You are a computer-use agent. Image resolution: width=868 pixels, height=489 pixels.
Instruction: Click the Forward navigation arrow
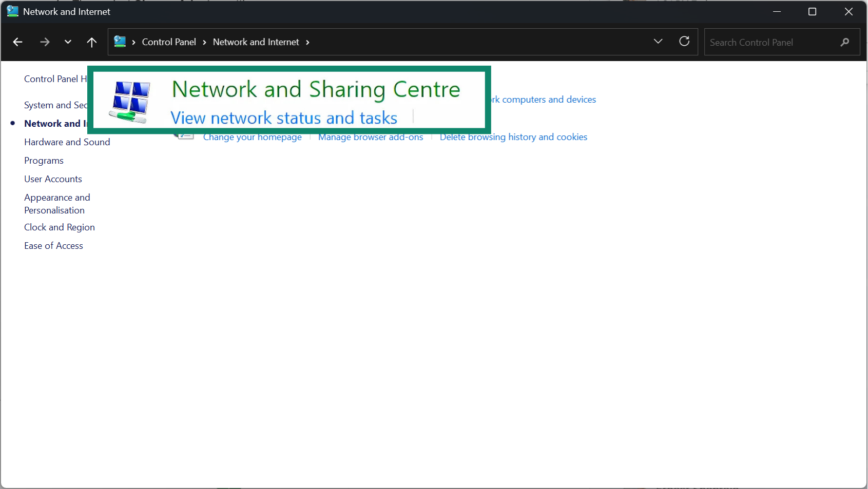pyautogui.click(x=45, y=42)
